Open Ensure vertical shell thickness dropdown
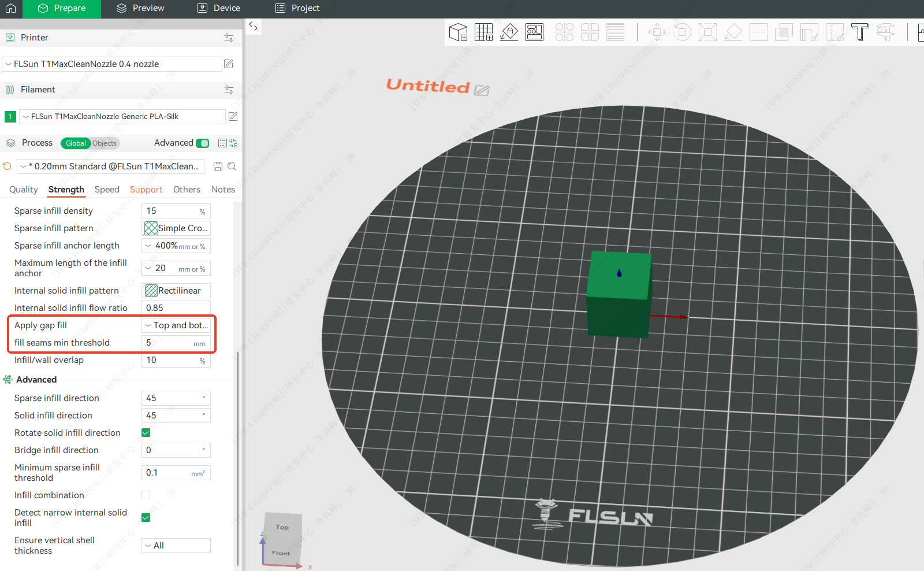 (x=176, y=546)
